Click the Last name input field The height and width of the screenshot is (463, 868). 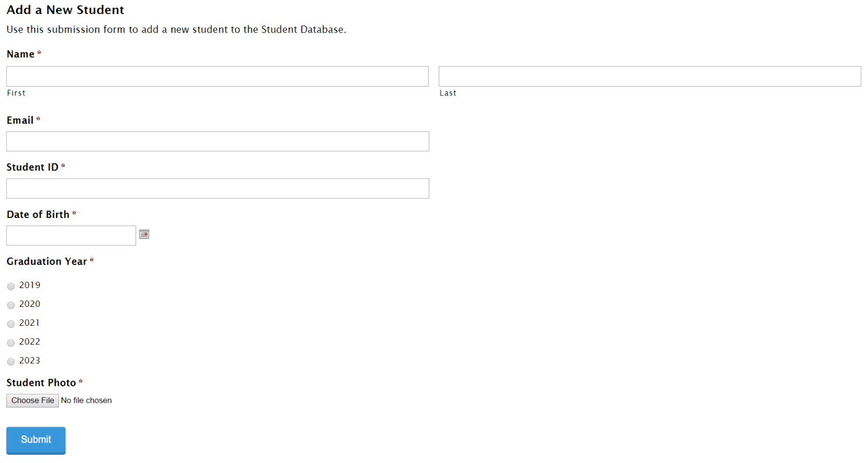[x=649, y=76]
